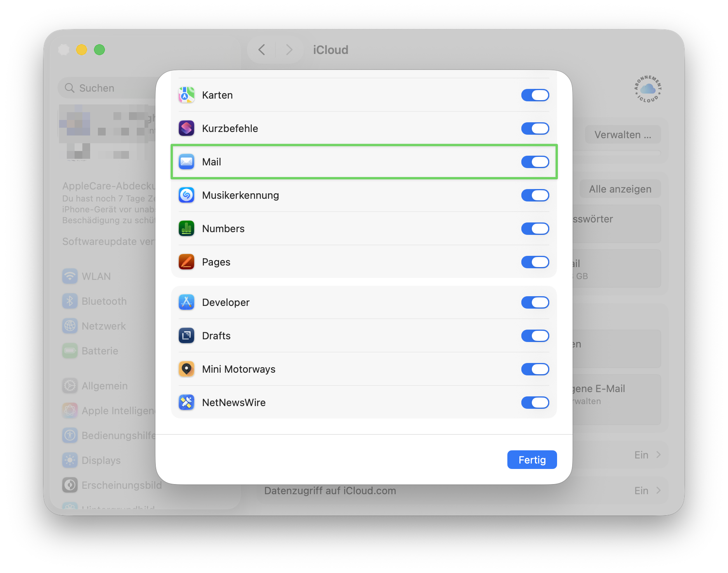This screenshot has height=573, width=728.
Task: Disable the Developer iCloud switch
Action: pos(535,302)
